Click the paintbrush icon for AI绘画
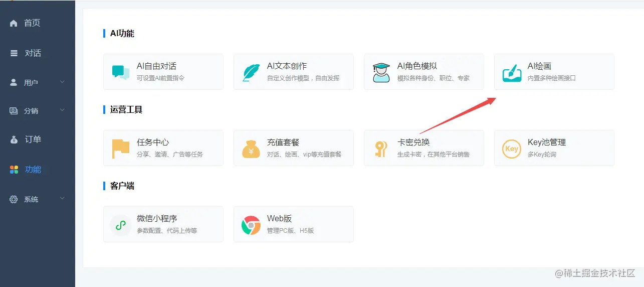 pyautogui.click(x=512, y=73)
